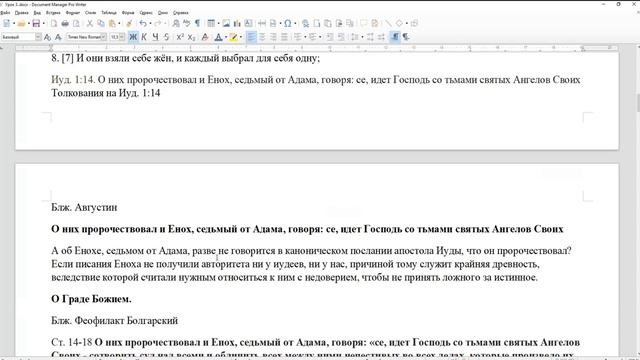Expand the special character dropdown arrow
The height and width of the screenshot is (360, 640).
click(295, 24)
